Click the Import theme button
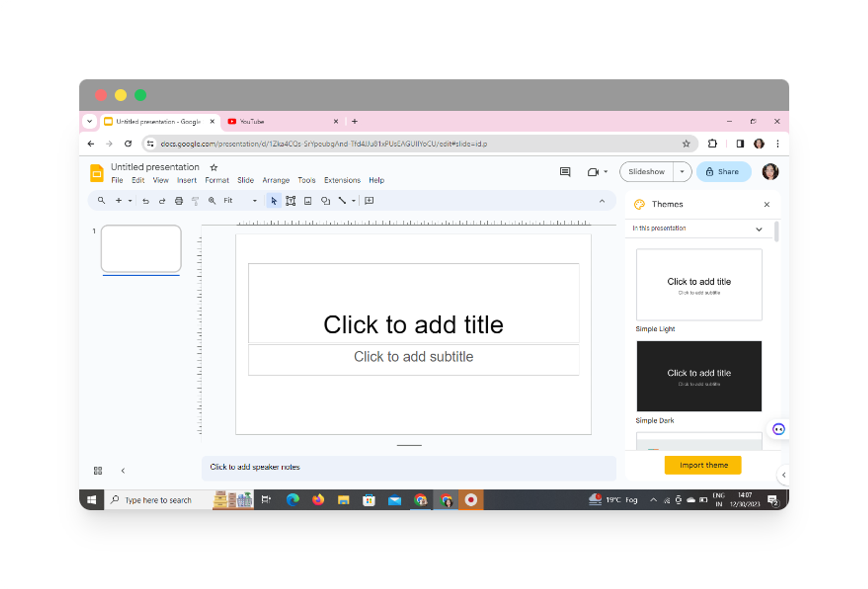The width and height of the screenshot is (868, 589). (x=703, y=465)
